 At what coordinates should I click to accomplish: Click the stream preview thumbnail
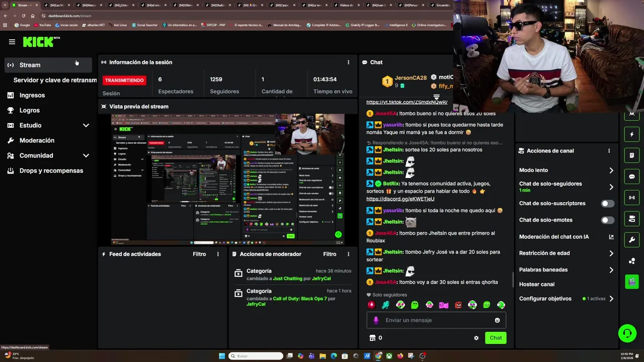coord(228,179)
